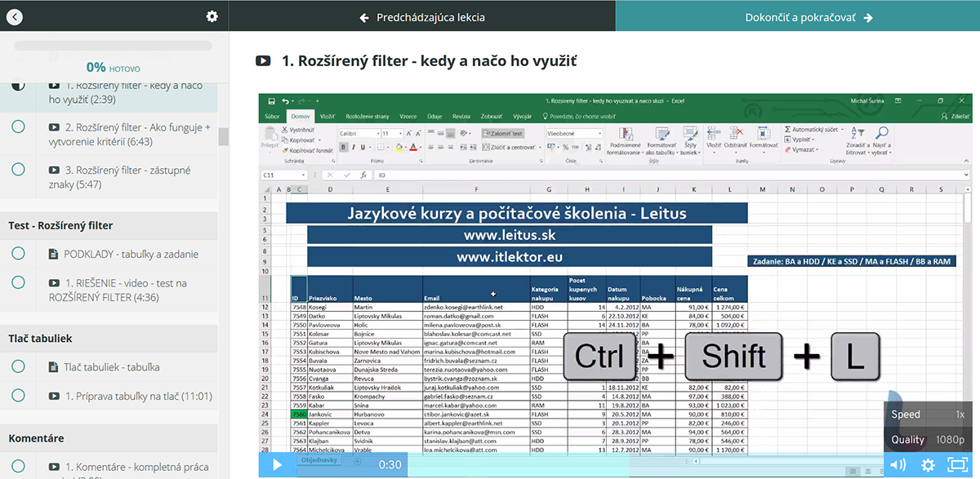Click video icon beside Príprava tabuľky na tlač
The height and width of the screenshot is (479, 980).
(x=54, y=397)
